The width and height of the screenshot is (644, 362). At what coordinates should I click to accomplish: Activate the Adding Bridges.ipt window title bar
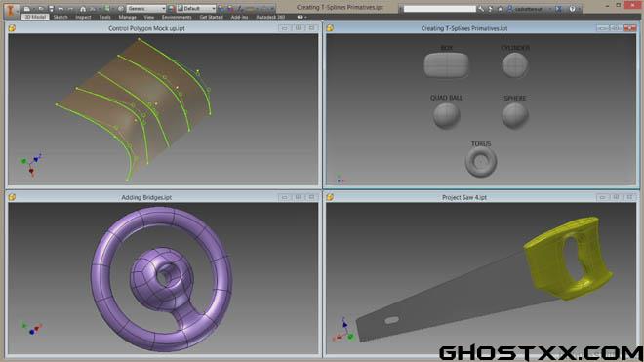click(x=146, y=198)
